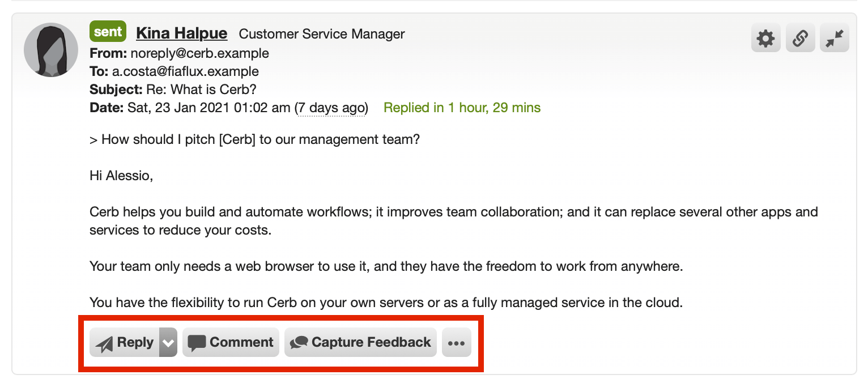Screen dimensions: 868x383
Task: Click the green sent badge
Action: pyautogui.click(x=108, y=32)
